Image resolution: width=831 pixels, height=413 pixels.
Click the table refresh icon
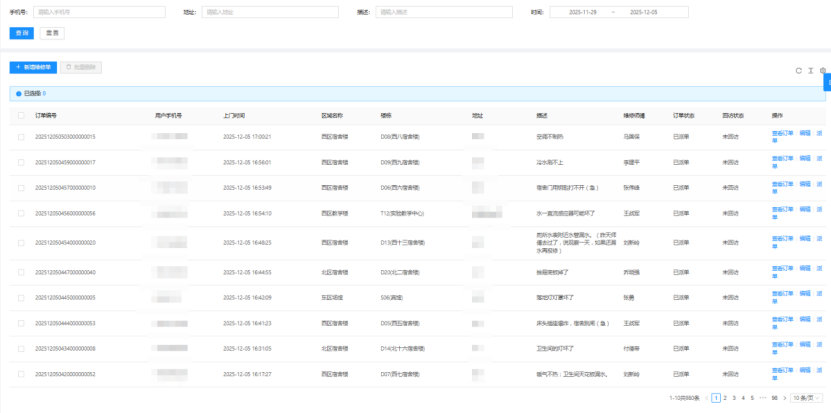pos(798,71)
